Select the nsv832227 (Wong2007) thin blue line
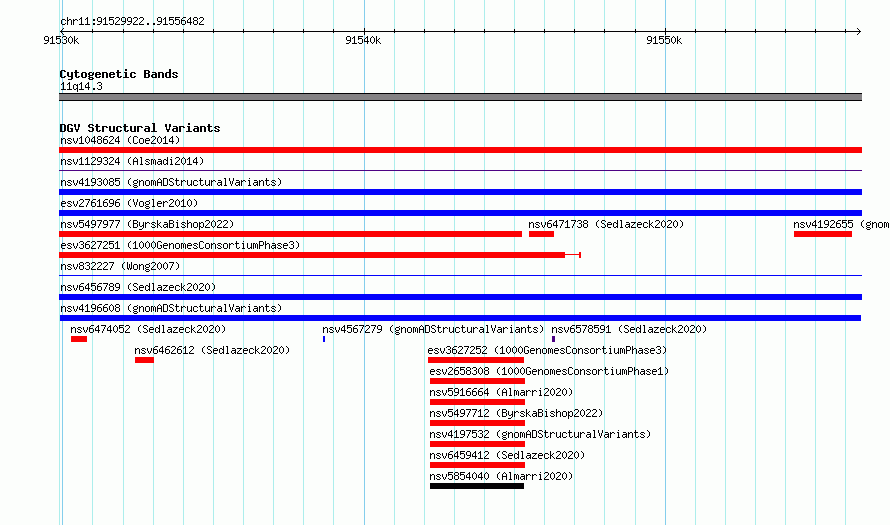The height and width of the screenshot is (525, 890). pyautogui.click(x=460, y=275)
